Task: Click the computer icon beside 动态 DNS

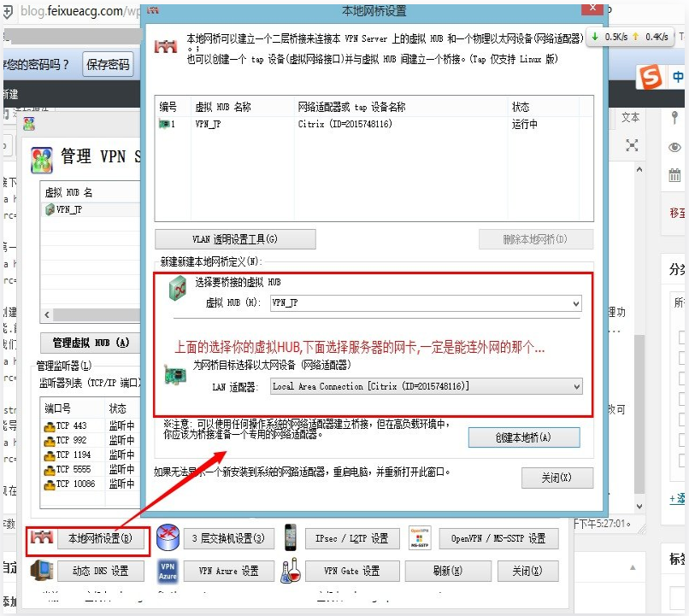Action: (x=42, y=571)
